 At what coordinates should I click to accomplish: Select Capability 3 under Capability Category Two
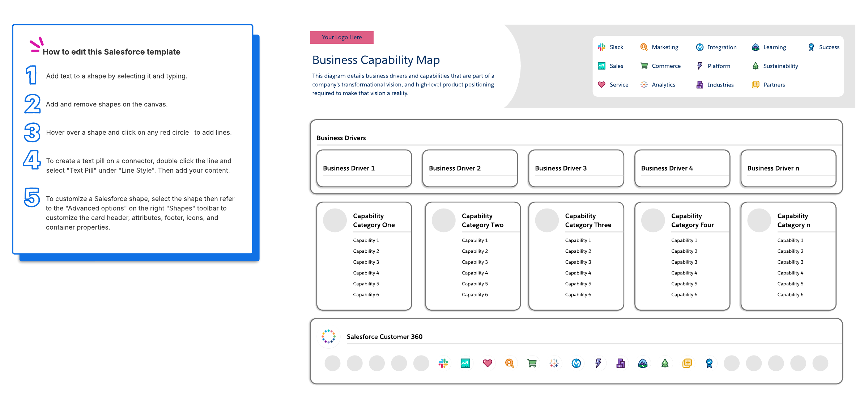click(x=475, y=262)
